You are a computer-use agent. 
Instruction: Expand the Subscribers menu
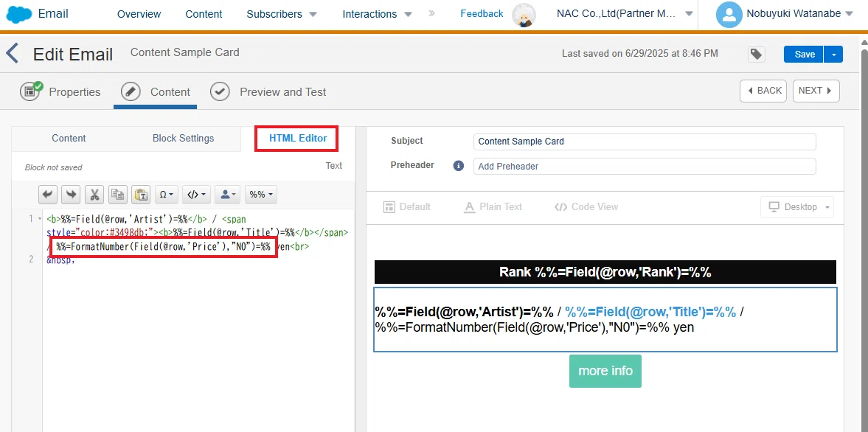pos(282,14)
